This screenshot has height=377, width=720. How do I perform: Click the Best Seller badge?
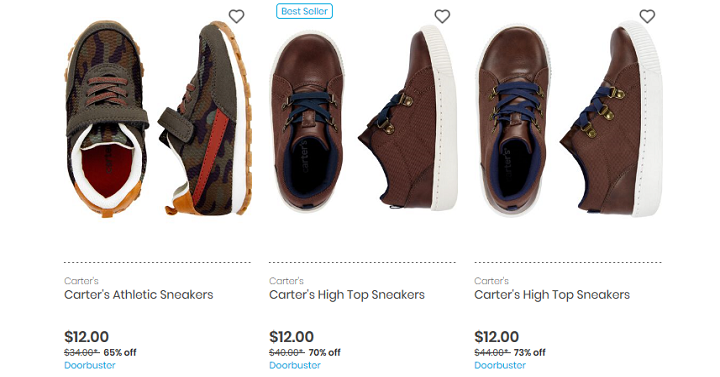(304, 11)
